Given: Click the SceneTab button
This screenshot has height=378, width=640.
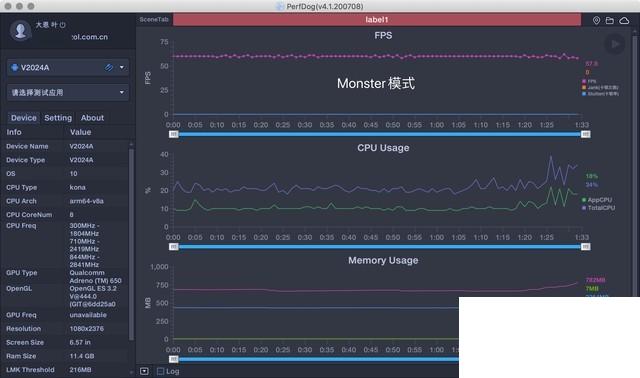Looking at the screenshot, I should click(x=154, y=20).
